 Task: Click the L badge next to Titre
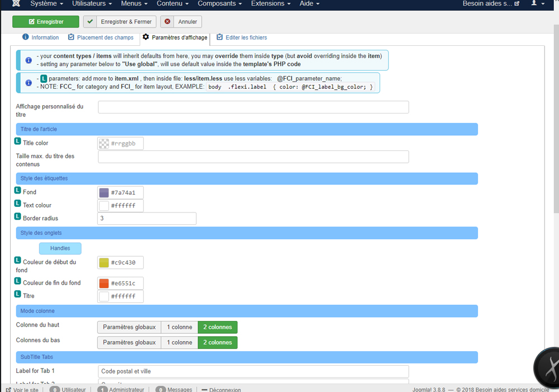[17, 294]
